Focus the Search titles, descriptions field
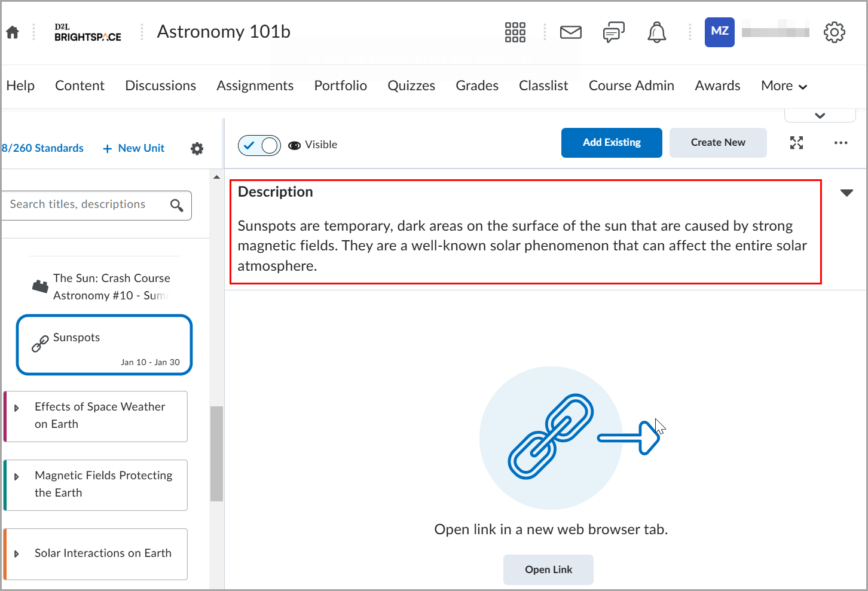 click(x=87, y=205)
